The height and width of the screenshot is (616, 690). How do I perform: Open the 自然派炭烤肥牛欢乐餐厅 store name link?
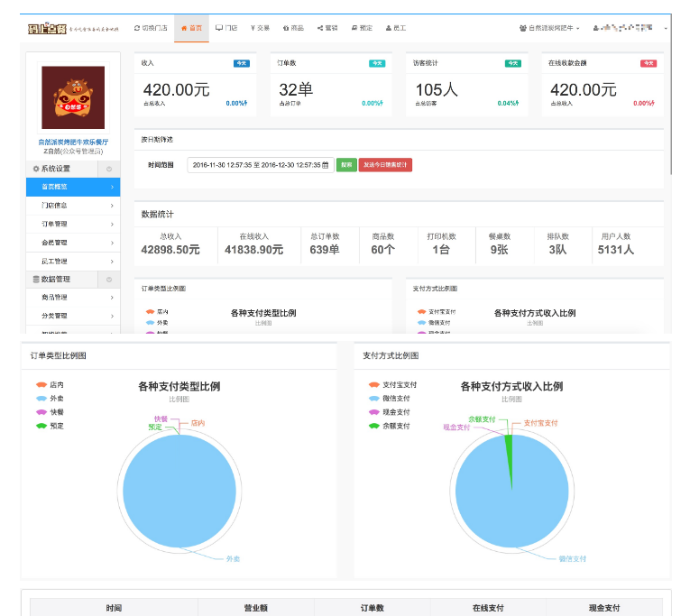[x=73, y=143]
